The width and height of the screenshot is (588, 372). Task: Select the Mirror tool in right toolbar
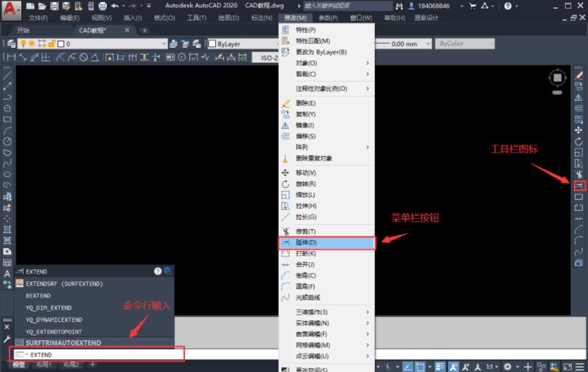click(578, 97)
